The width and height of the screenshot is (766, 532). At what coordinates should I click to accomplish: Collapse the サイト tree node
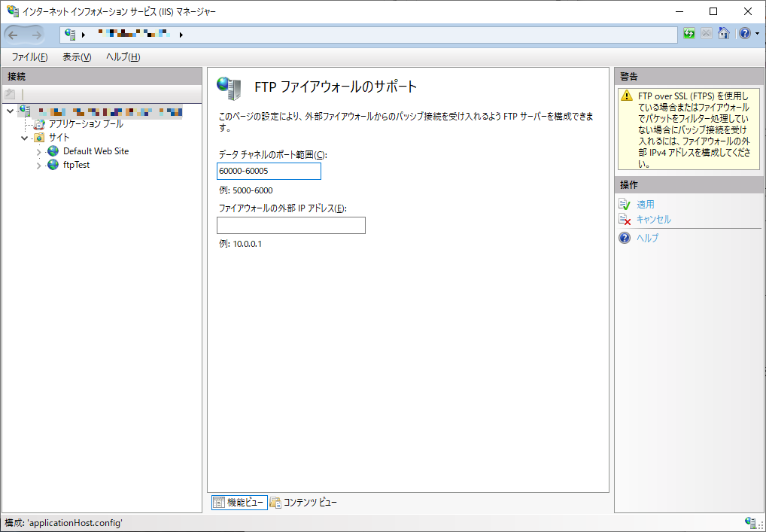[24, 137]
